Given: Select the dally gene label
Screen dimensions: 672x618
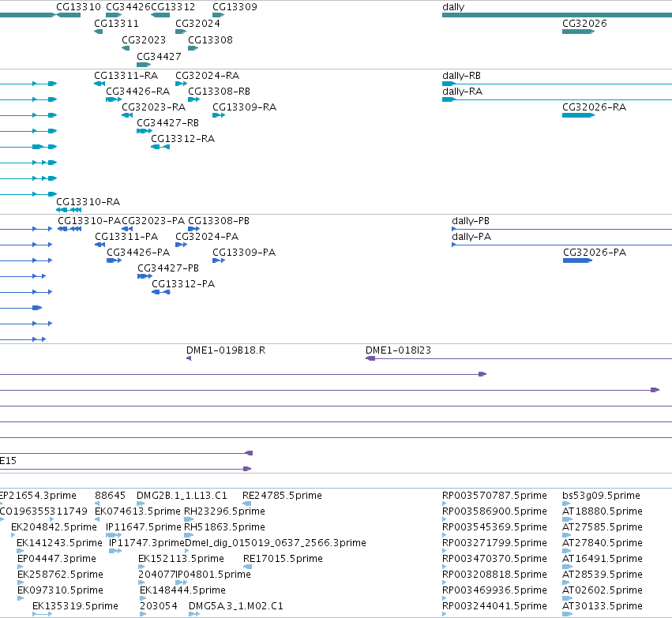Looking at the screenshot, I should (x=453, y=7).
